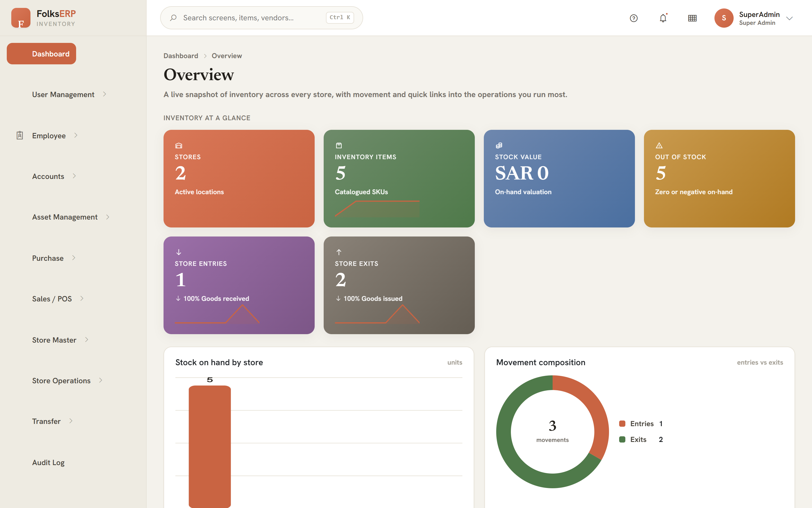Image resolution: width=812 pixels, height=508 pixels.
Task: Expand the Employee menu chevron
Action: tap(76, 135)
